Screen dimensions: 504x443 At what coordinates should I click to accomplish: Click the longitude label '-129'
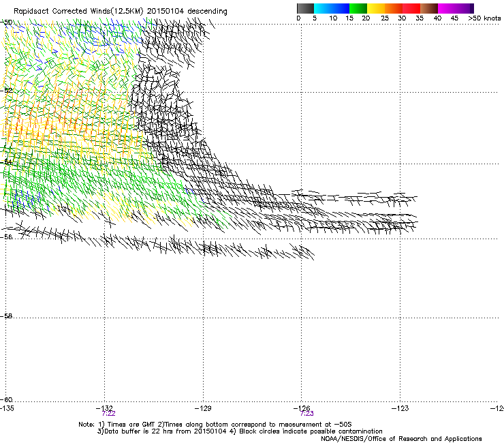[203, 408]
